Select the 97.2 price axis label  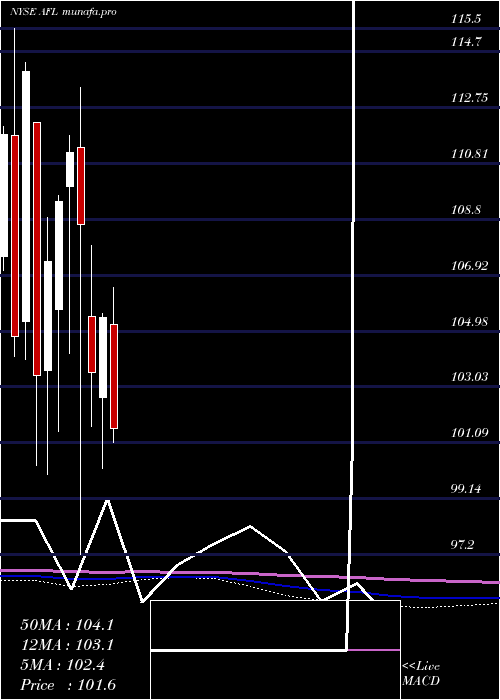[x=462, y=545]
